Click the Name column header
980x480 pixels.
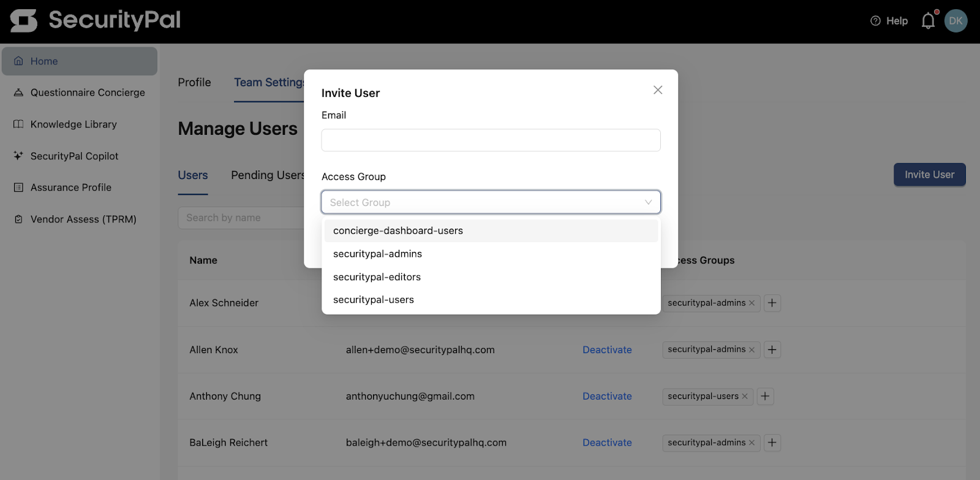pos(203,261)
